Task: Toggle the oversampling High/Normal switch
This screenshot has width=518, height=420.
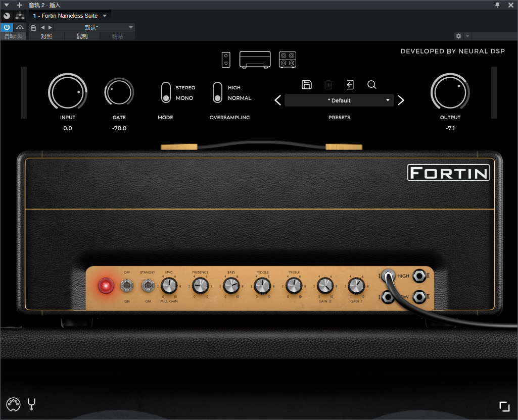Action: 217,93
